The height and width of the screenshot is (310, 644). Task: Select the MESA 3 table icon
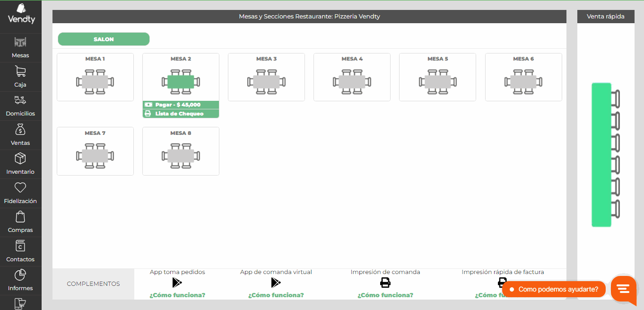266,82
